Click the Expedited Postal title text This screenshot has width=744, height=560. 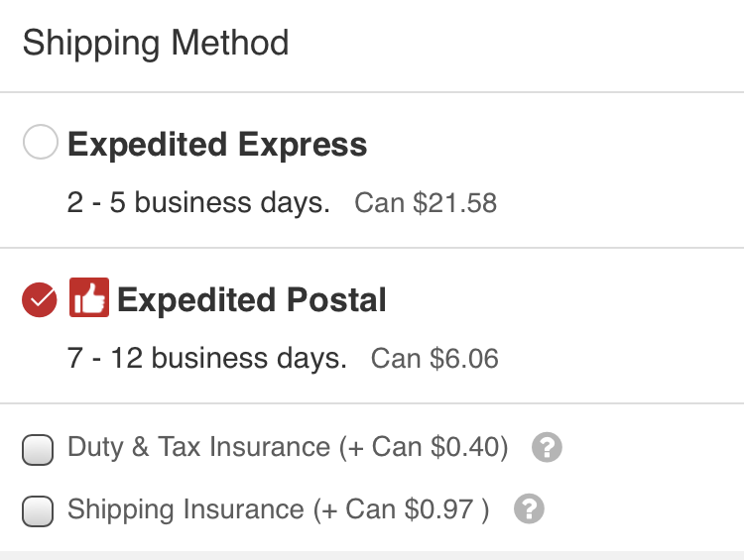point(252,299)
